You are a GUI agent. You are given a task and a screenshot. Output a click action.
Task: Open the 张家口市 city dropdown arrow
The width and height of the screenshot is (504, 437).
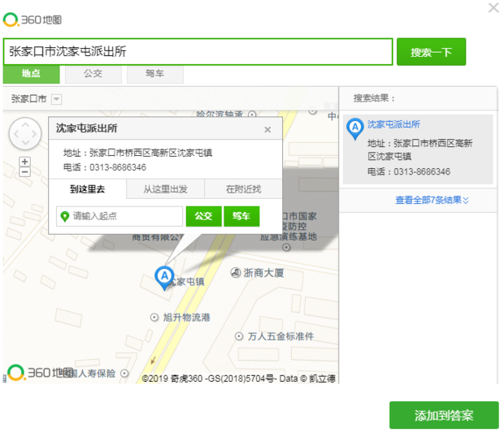coord(57,99)
